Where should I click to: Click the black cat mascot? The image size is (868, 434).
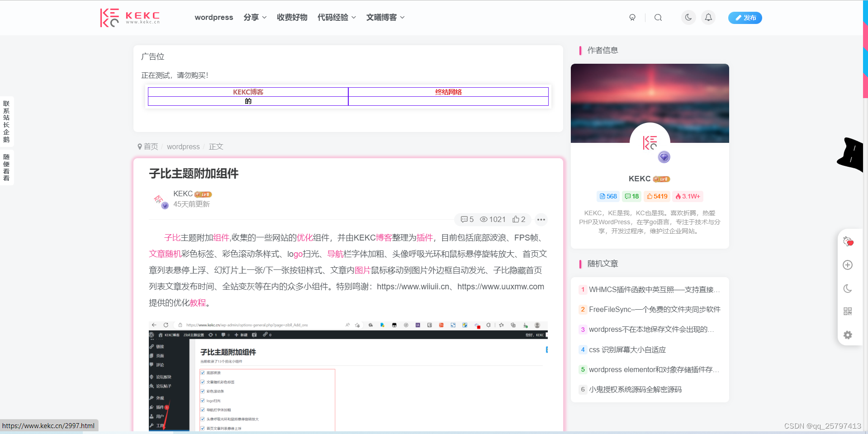[x=851, y=155]
